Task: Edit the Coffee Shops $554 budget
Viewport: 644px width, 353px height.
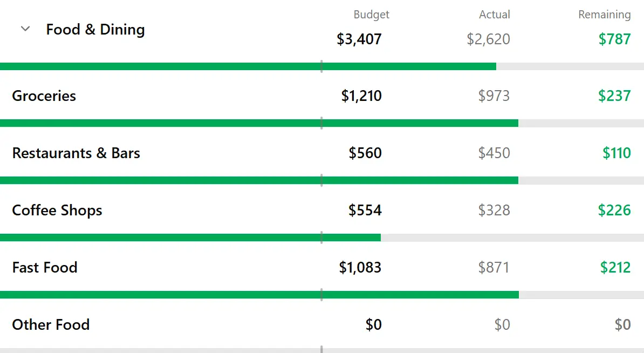Action: tap(365, 211)
